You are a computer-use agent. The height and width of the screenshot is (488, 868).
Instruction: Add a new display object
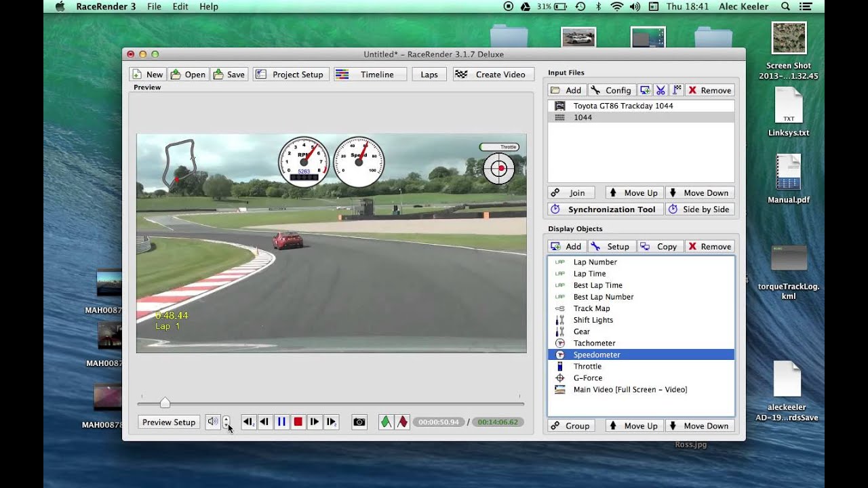coord(566,247)
